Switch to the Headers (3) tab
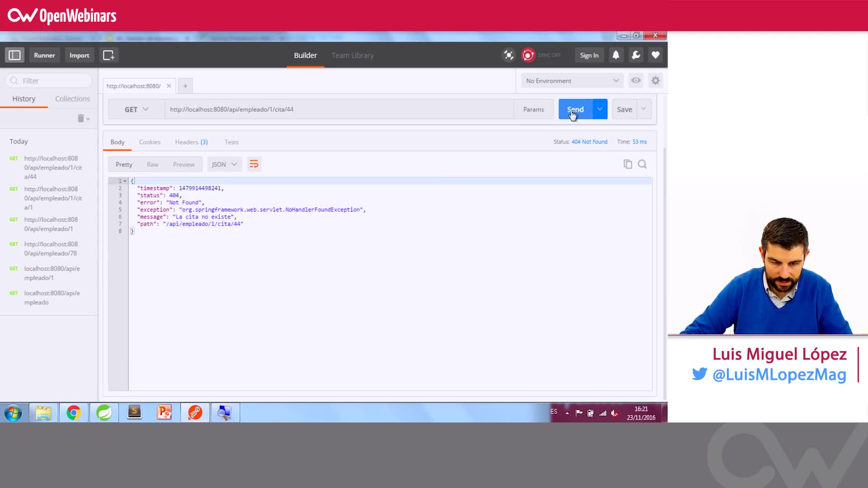Viewport: 868px width, 488px height. (191, 141)
